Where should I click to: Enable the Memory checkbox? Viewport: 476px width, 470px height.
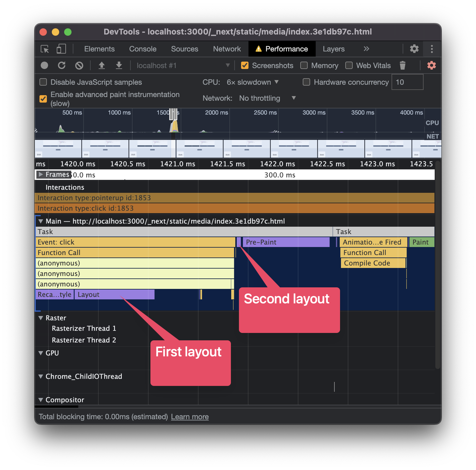[304, 65]
